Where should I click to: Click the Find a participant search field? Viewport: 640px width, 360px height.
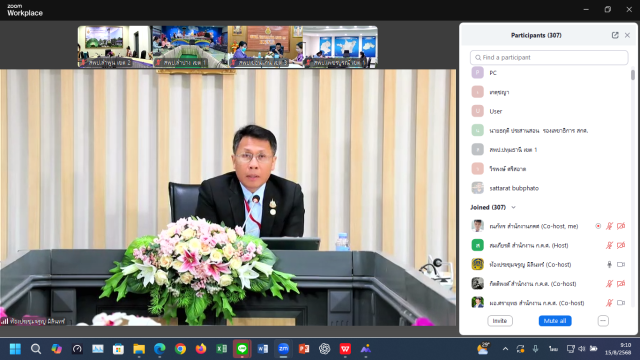549,58
